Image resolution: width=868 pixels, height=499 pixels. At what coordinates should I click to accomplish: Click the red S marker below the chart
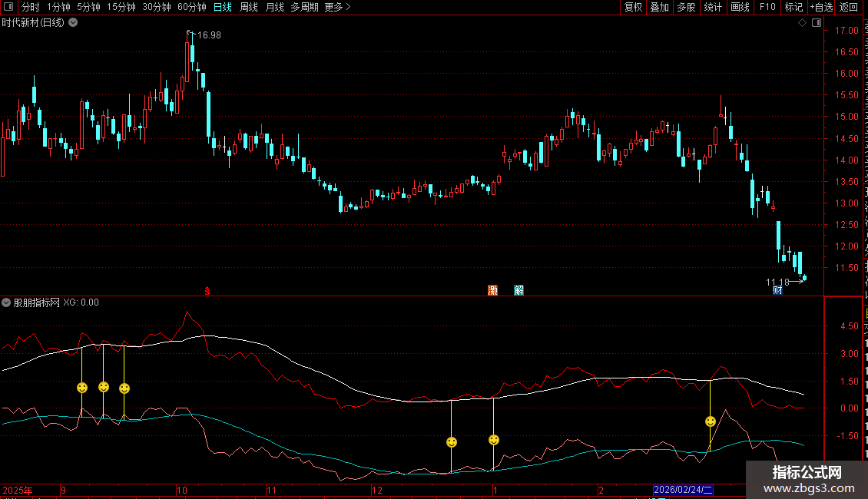207,290
